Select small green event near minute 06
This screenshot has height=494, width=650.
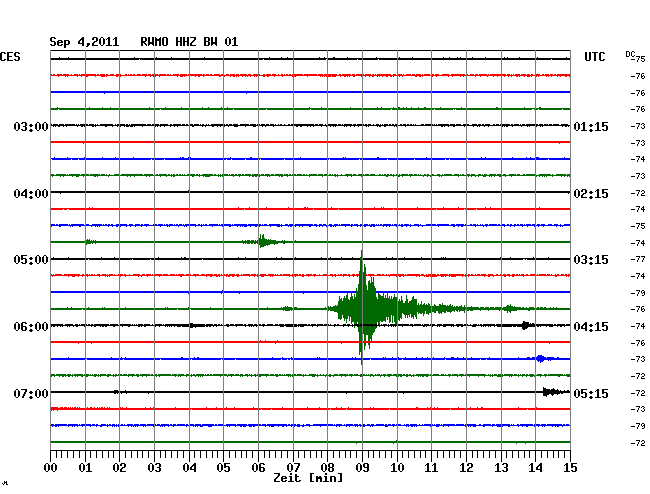[264, 241]
